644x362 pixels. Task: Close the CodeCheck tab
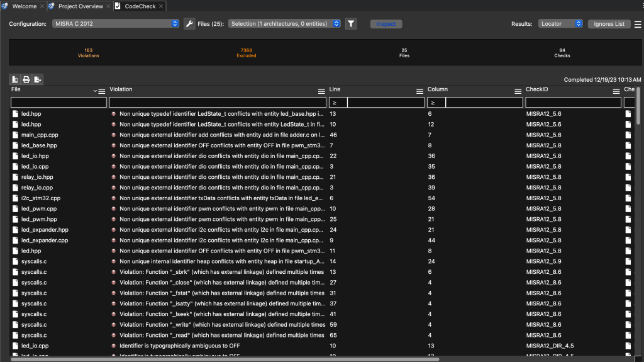(161, 6)
